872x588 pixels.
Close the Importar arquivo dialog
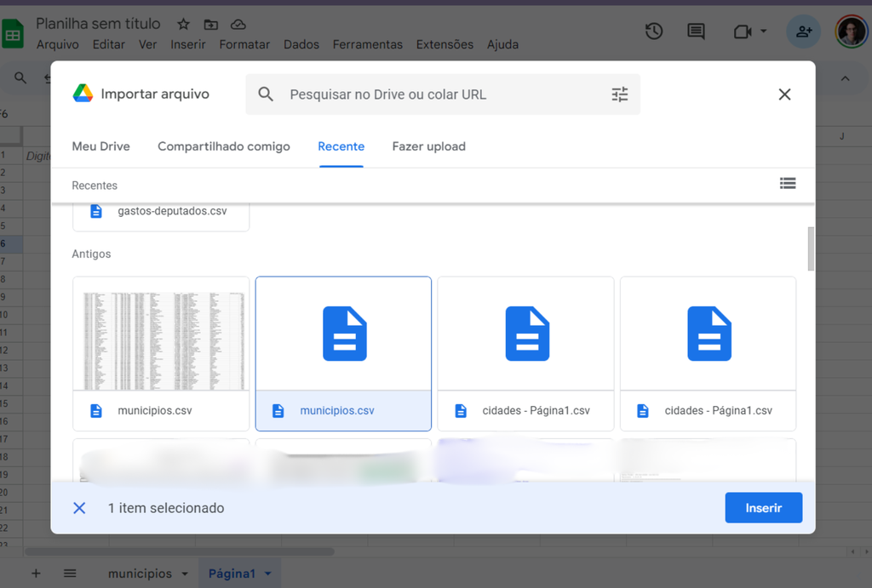click(784, 94)
